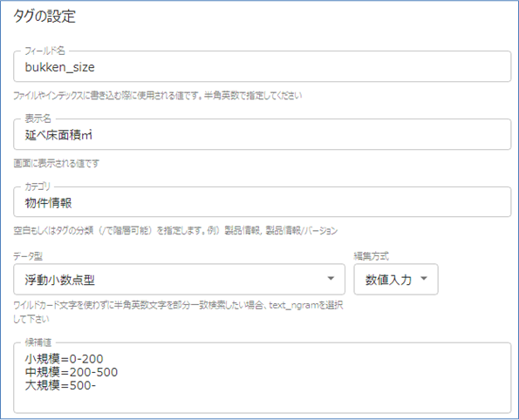Image resolution: width=519 pixels, height=420 pixels.
Task: Open the 編集方式 dropdown showing 数値入力
Action: click(x=396, y=279)
